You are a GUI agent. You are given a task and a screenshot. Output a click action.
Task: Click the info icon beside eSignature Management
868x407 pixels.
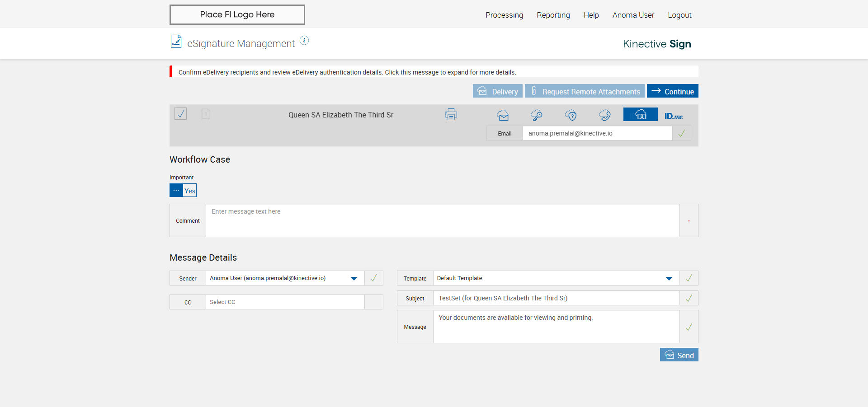[x=304, y=41]
